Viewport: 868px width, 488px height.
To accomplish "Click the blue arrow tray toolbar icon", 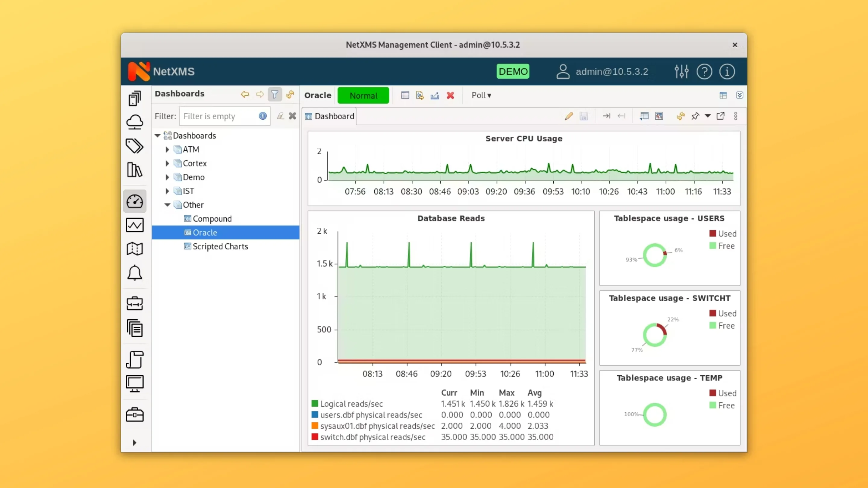I will click(x=435, y=95).
